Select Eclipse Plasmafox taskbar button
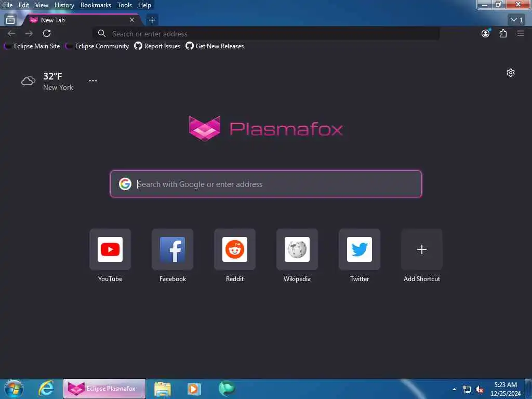Viewport: 532px width, 399px height. 104,389
